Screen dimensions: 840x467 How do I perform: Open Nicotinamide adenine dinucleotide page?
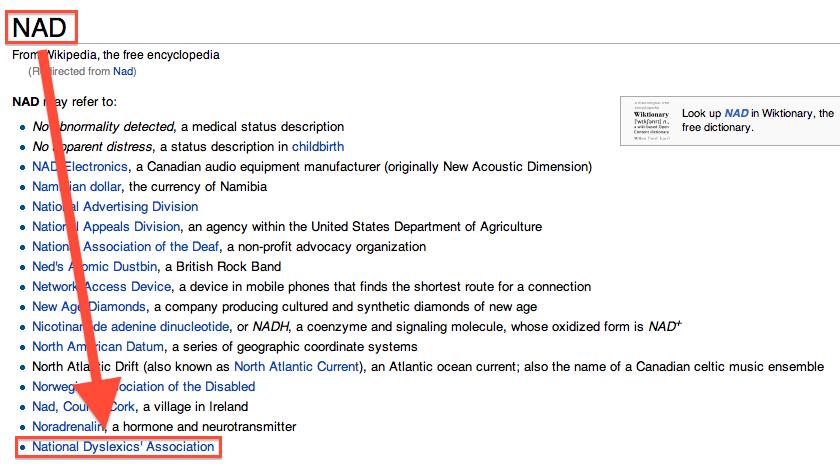pos(131,327)
